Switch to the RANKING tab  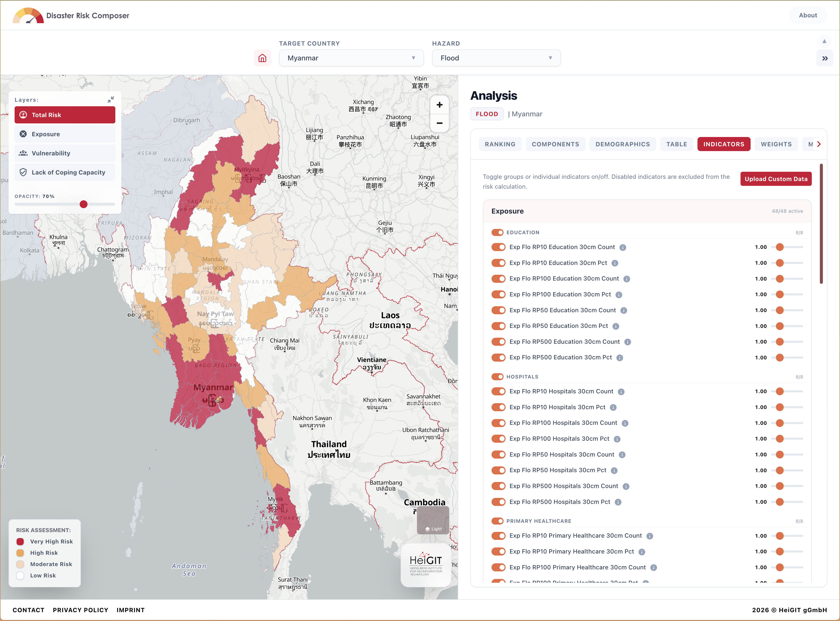point(500,144)
